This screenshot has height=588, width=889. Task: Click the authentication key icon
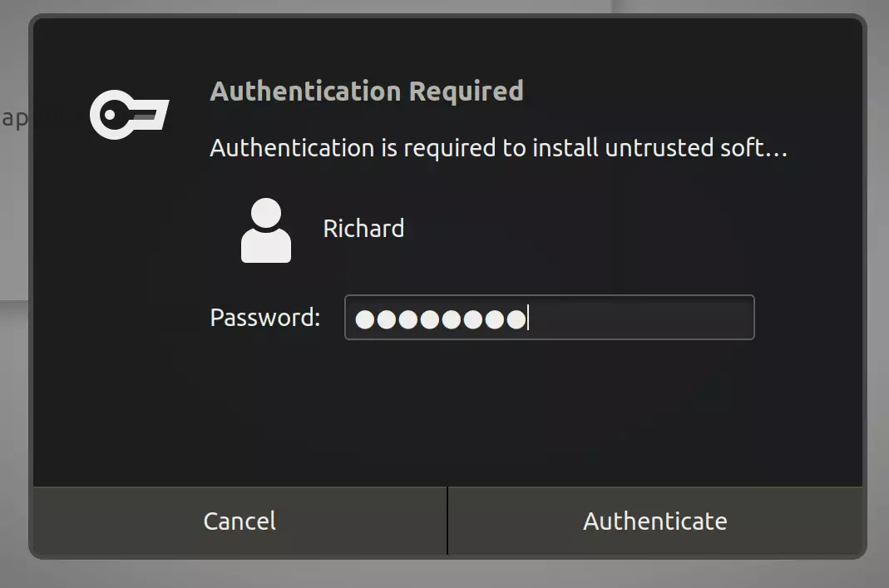pos(129,115)
